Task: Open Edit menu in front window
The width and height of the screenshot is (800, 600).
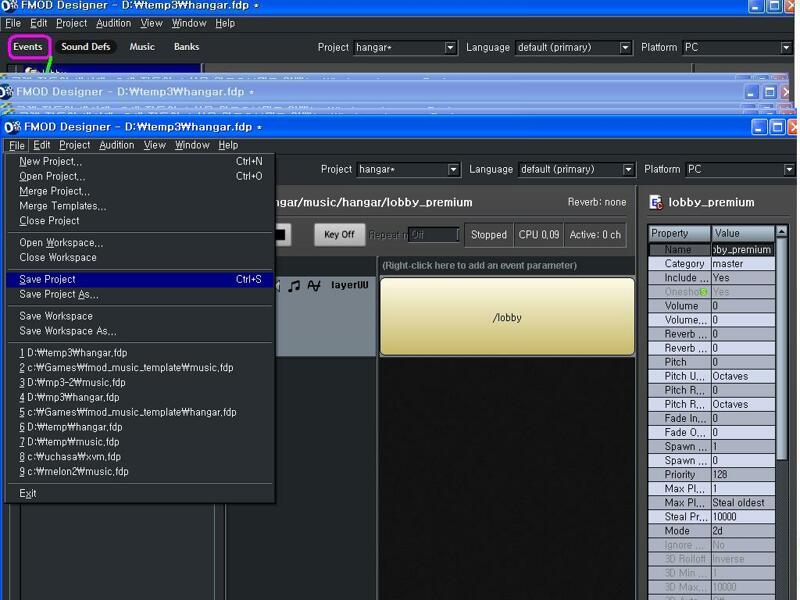Action: point(42,145)
